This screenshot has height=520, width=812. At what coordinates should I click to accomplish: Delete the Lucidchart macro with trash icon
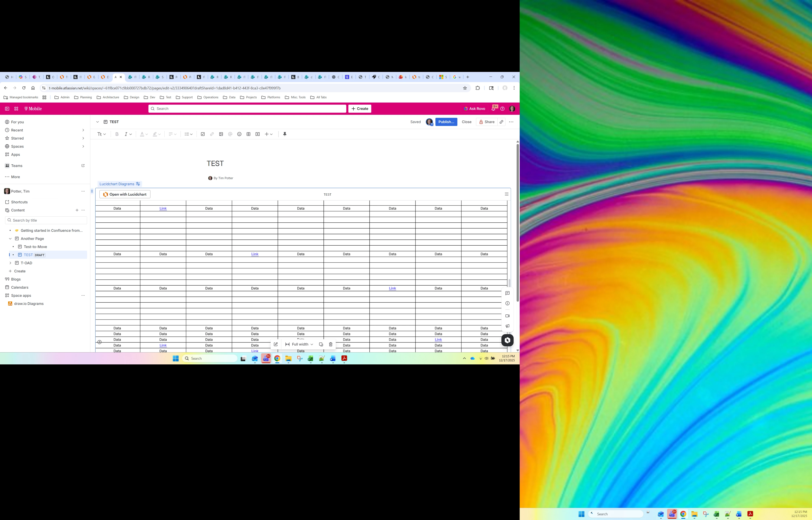331,344
